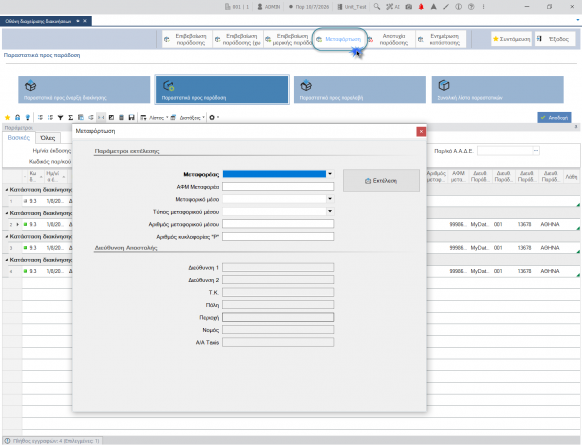Click the ΑΦΜ Μεταφορέα input field
The height and width of the screenshot is (445, 582).
[x=278, y=186]
